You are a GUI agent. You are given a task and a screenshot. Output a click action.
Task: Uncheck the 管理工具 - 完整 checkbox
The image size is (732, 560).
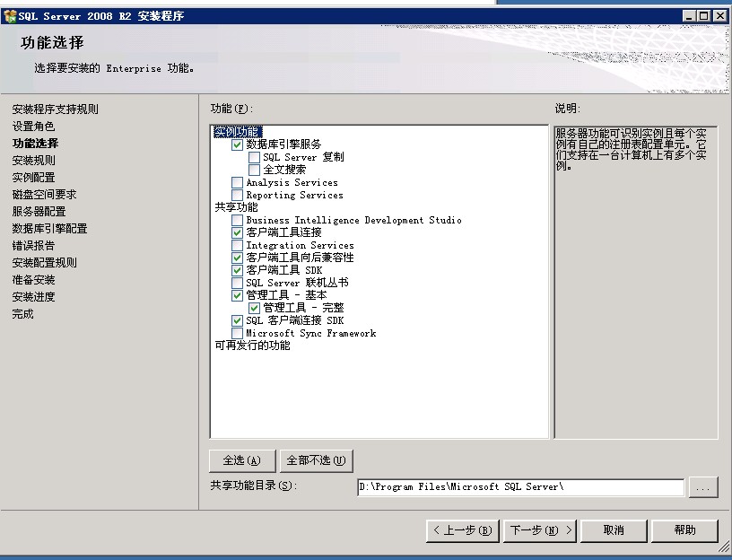click(254, 308)
